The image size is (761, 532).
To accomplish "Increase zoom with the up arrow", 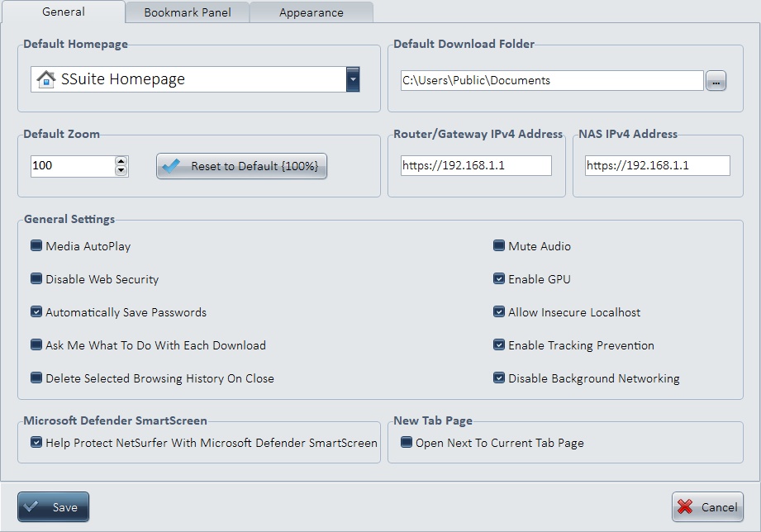I will [121, 161].
